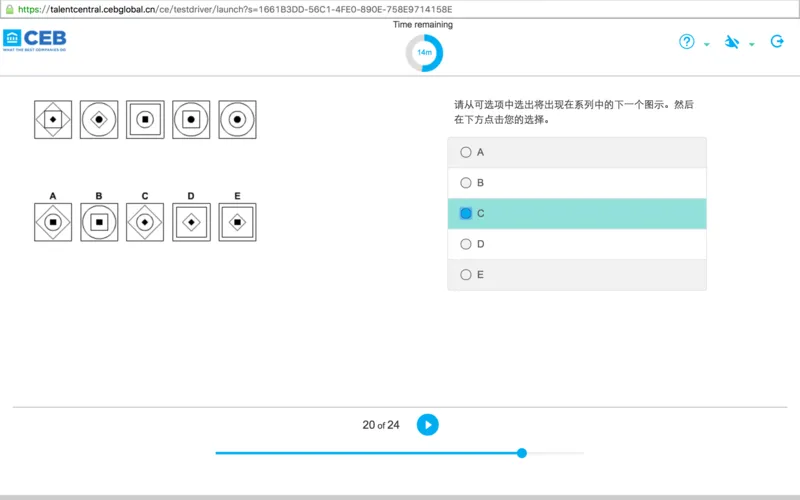Screen dimensions: 800x500
Task: Click the CEB logo
Action: tap(35, 40)
